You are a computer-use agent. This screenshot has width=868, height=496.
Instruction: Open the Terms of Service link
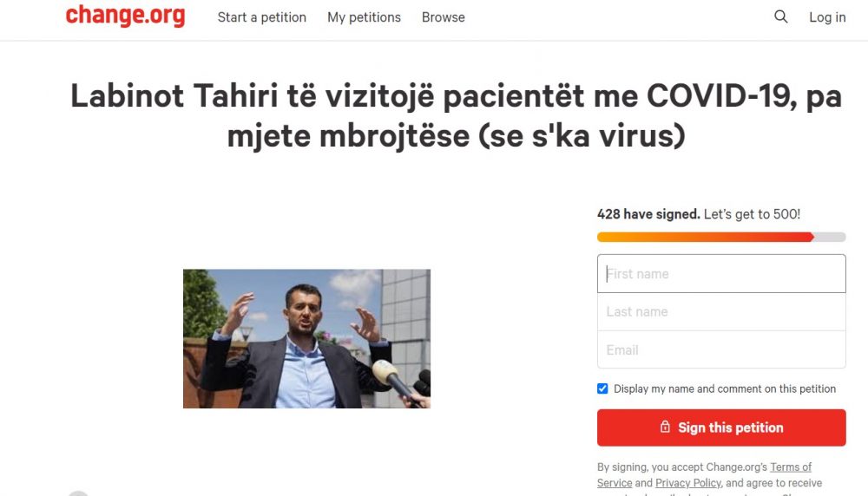click(790, 467)
